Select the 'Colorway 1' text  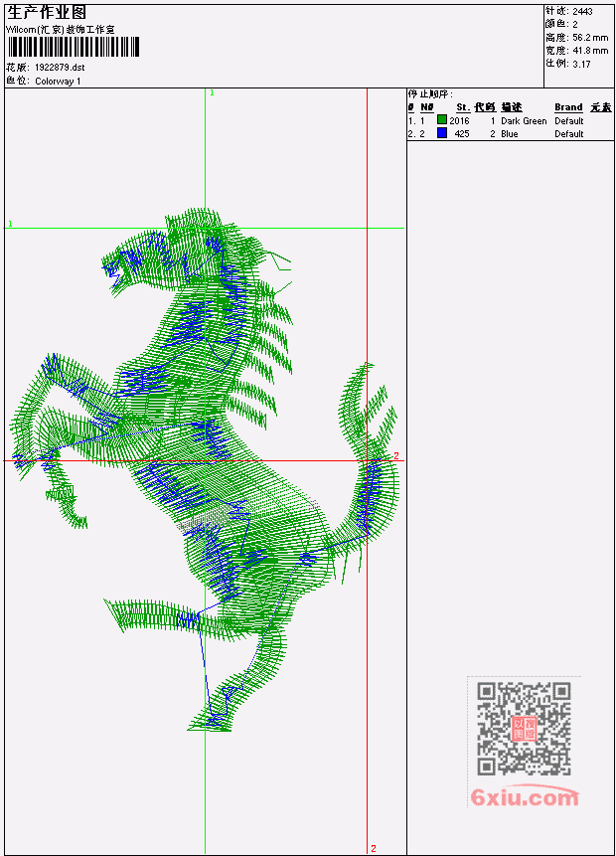[58, 82]
